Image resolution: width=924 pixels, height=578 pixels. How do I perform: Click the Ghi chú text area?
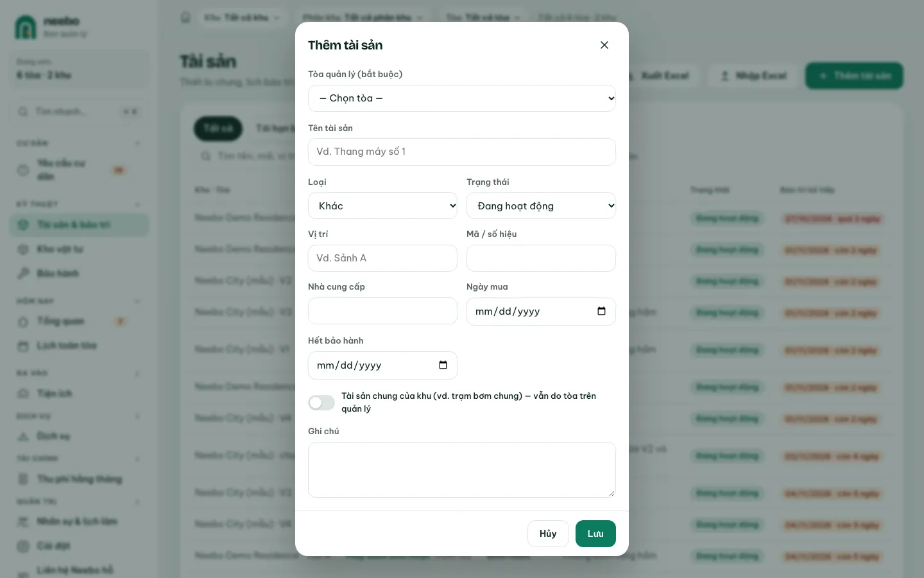coord(462,469)
